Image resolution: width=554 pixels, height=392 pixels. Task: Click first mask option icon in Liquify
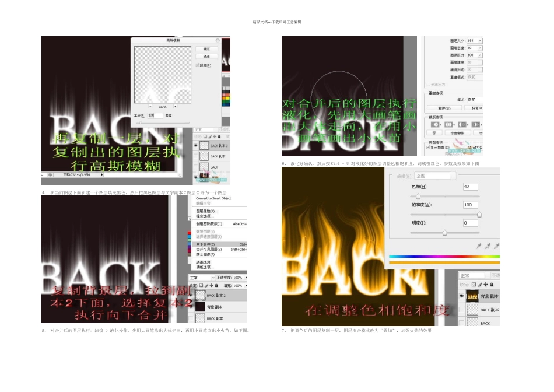tap(435, 124)
